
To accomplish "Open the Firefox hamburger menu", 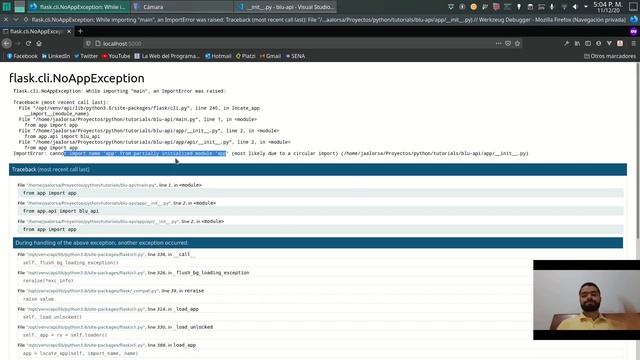I will click(633, 43).
